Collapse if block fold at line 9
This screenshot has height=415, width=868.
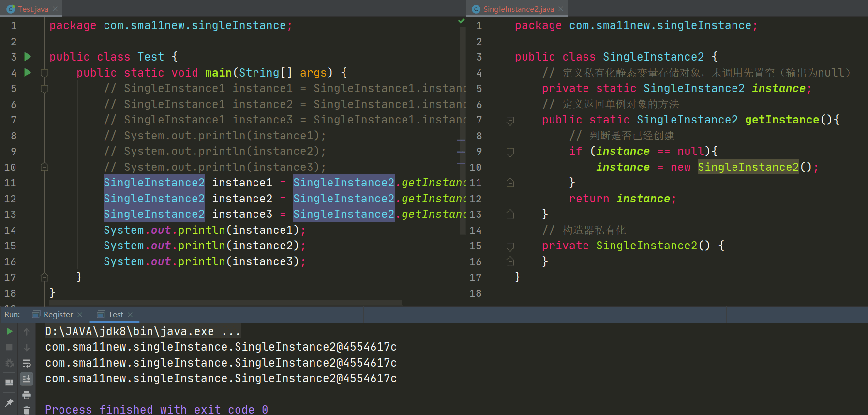pyautogui.click(x=510, y=152)
